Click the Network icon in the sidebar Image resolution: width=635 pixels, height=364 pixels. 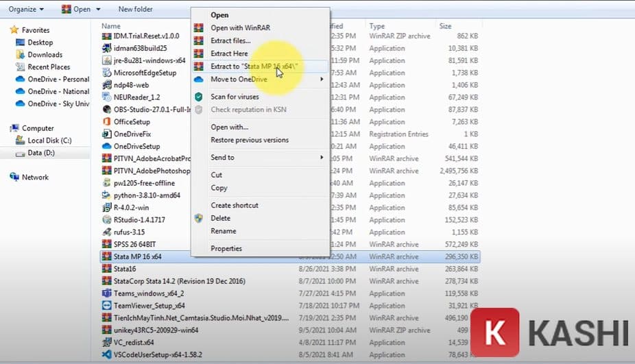pos(14,177)
